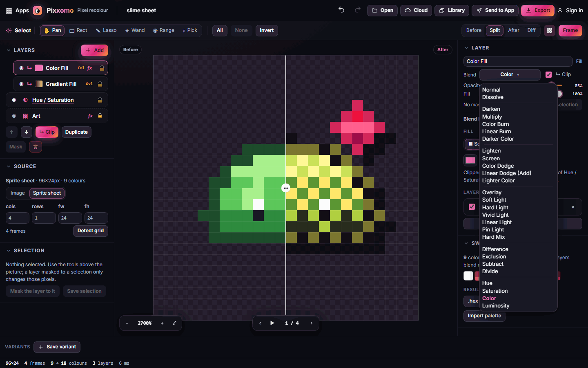Click the Export button
This screenshot has height=368, width=588.
[x=537, y=10]
